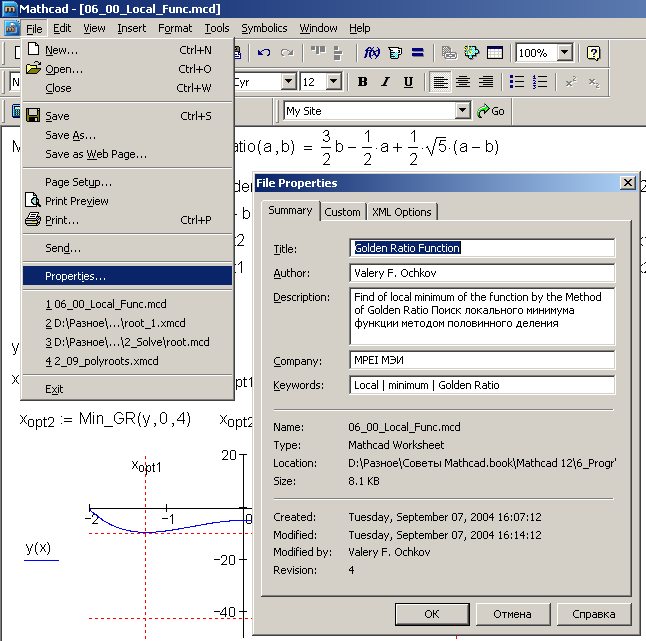Select Save in the File menu
Image resolution: width=646 pixels, height=641 pixels.
pyautogui.click(x=128, y=116)
